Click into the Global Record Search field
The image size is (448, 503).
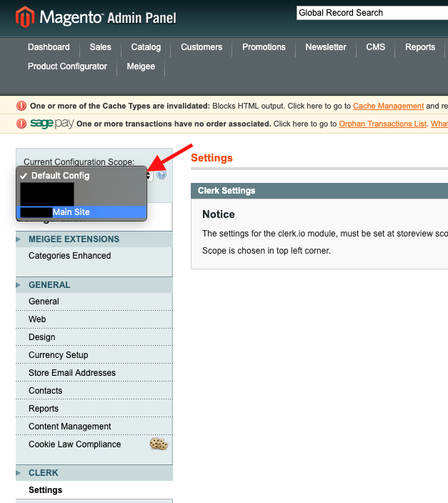(372, 13)
